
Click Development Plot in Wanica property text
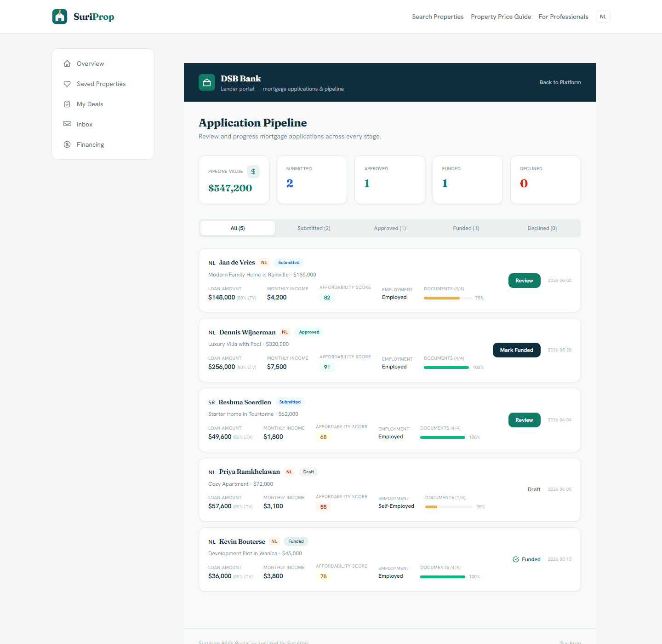(243, 553)
